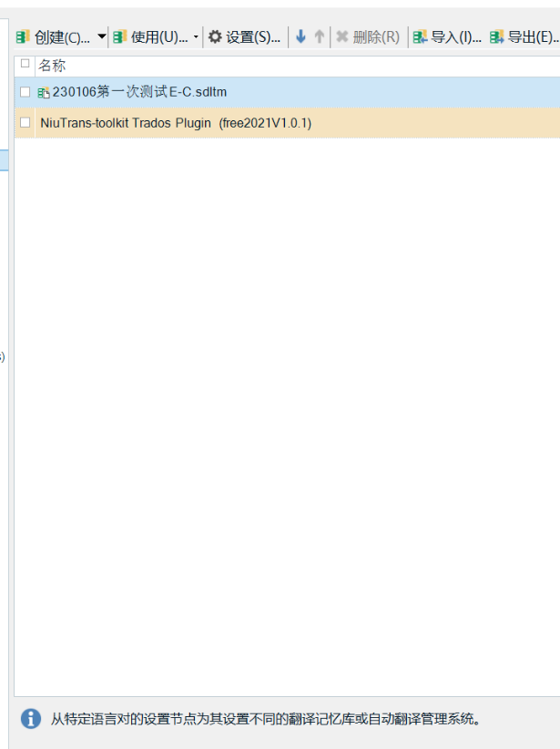Image resolution: width=560 pixels, height=749 pixels.
Task: Click the 删除(R) text button
Action: (x=376, y=37)
